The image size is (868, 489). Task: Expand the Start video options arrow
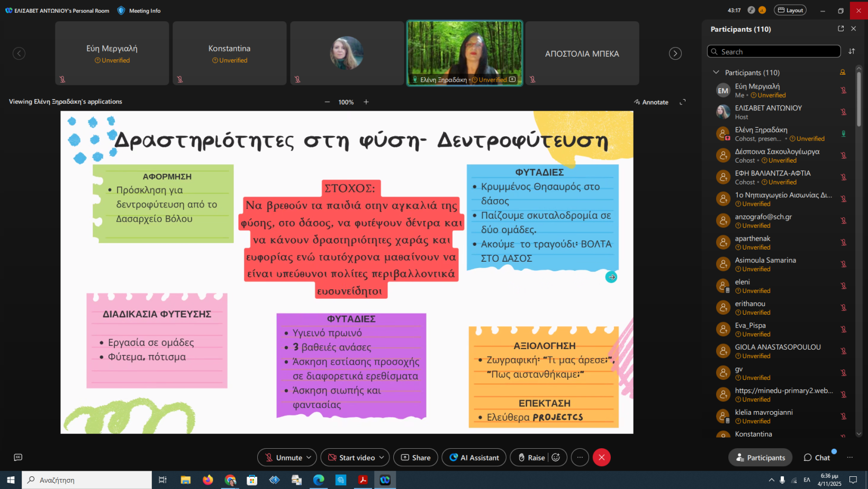382,457
